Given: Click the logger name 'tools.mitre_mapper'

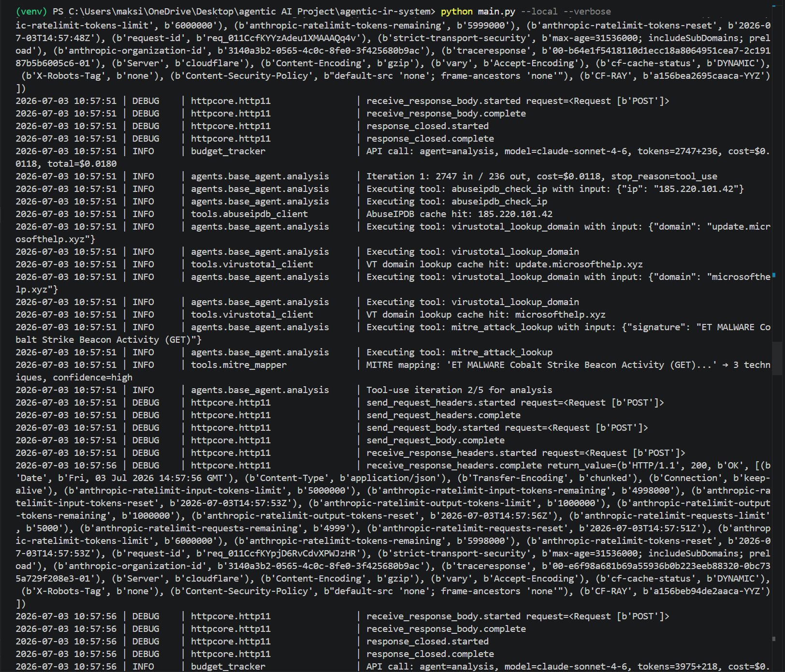Looking at the screenshot, I should (x=238, y=365).
